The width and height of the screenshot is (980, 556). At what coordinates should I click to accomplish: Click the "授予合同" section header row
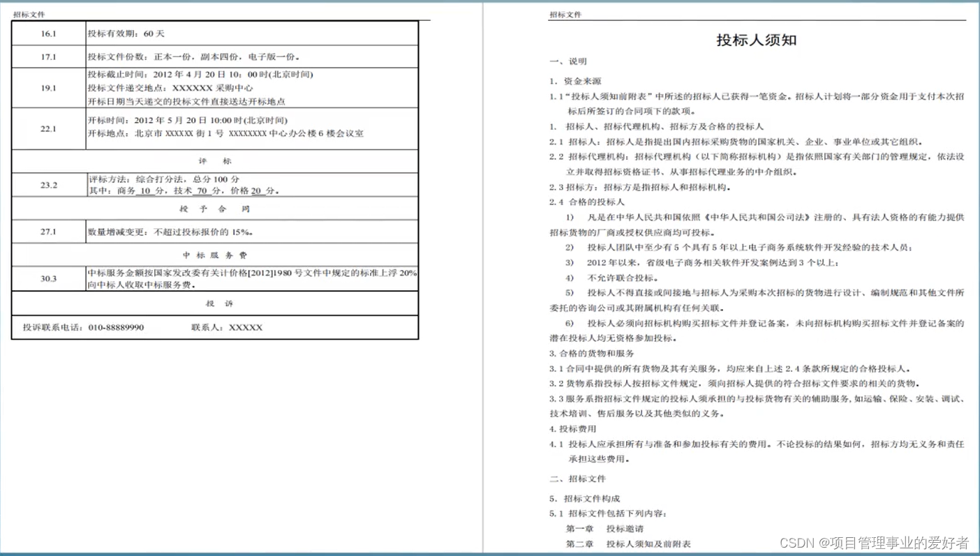click(x=215, y=209)
